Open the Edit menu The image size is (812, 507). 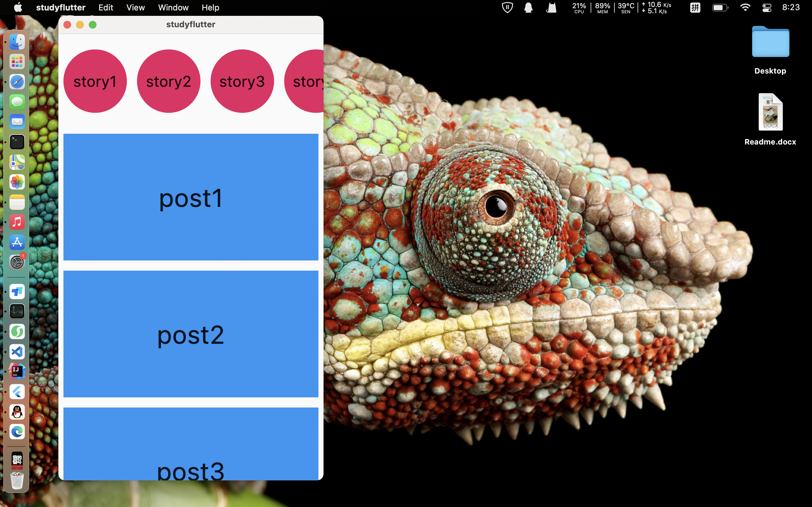(106, 7)
